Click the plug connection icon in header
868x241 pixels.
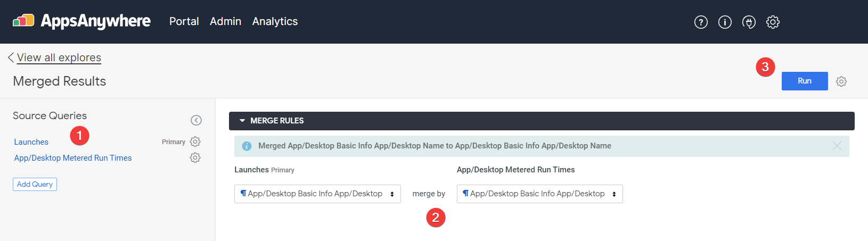point(749,22)
